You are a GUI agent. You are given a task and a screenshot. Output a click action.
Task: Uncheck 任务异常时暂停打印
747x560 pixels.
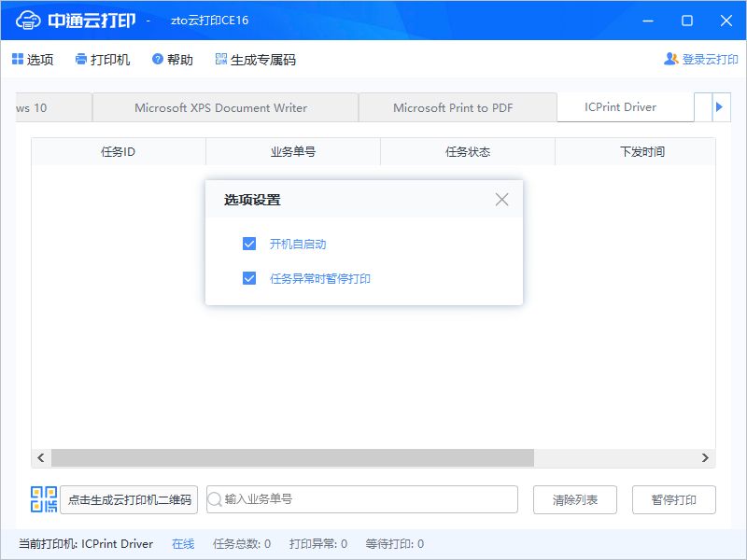[x=248, y=278]
